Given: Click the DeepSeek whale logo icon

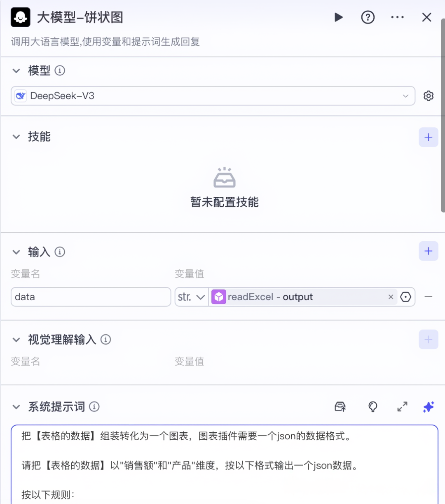Looking at the screenshot, I should (21, 96).
